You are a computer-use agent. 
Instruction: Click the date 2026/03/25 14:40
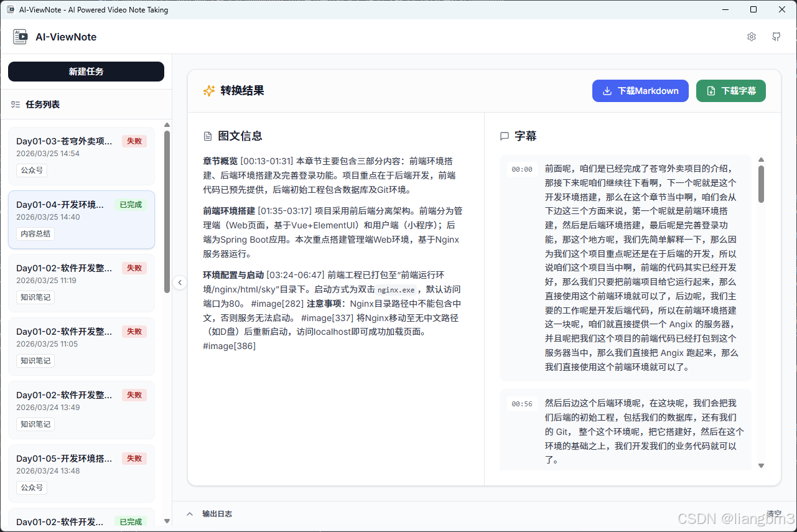[48, 217]
